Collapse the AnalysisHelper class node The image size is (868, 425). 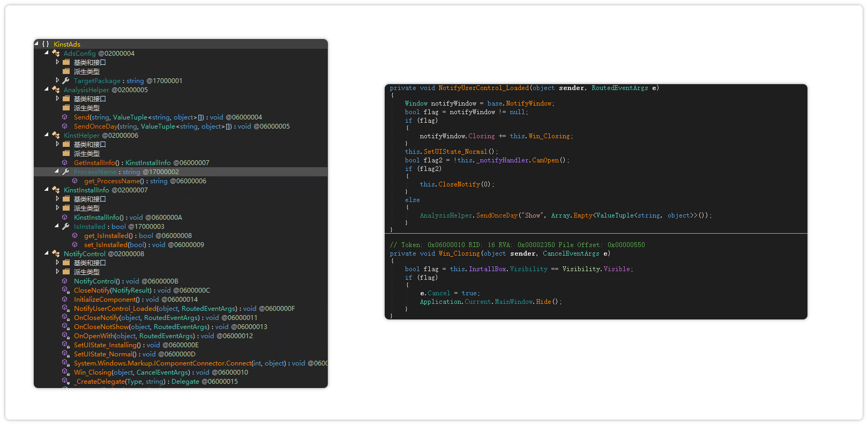point(47,90)
